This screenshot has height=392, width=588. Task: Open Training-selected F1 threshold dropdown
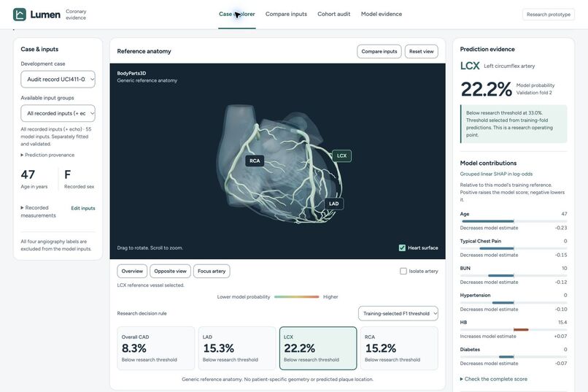[398, 314]
